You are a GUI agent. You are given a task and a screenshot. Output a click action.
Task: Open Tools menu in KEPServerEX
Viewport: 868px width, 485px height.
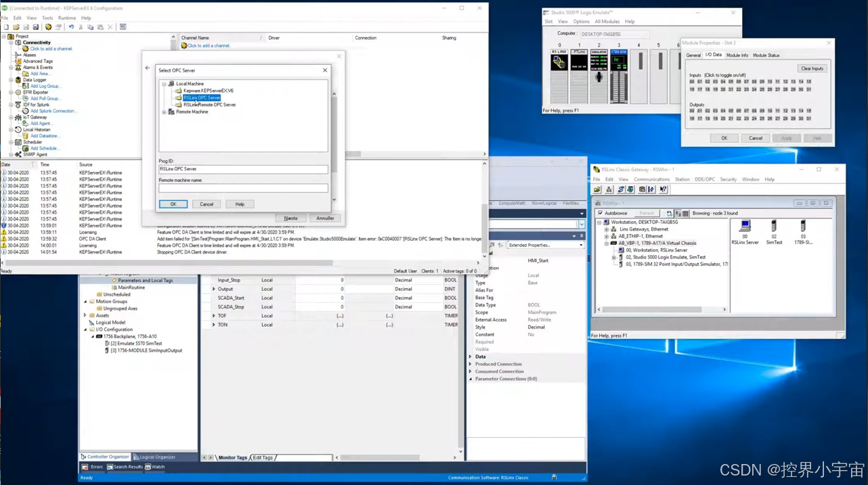47,18
